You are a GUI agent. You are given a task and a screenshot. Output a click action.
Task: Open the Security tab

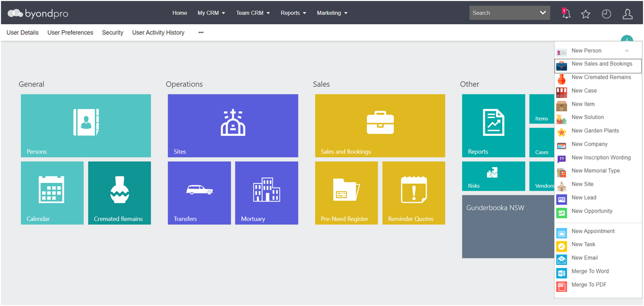pyautogui.click(x=113, y=33)
